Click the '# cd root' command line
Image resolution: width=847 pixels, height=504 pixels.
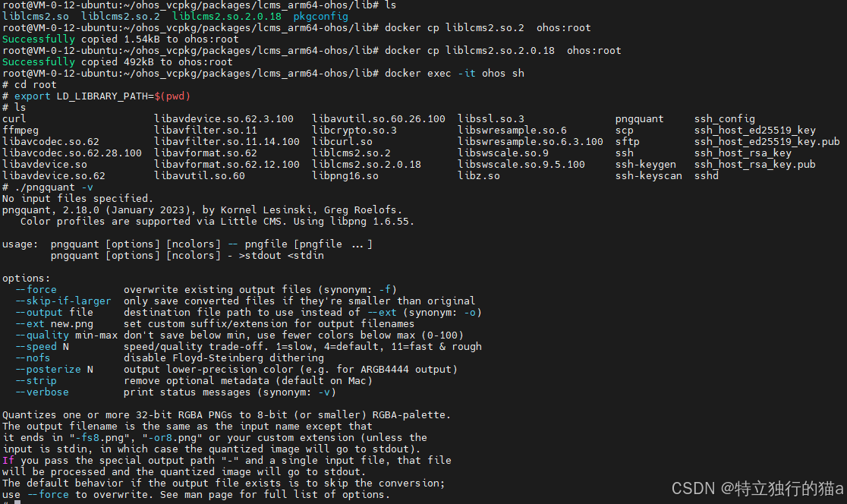pos(29,84)
